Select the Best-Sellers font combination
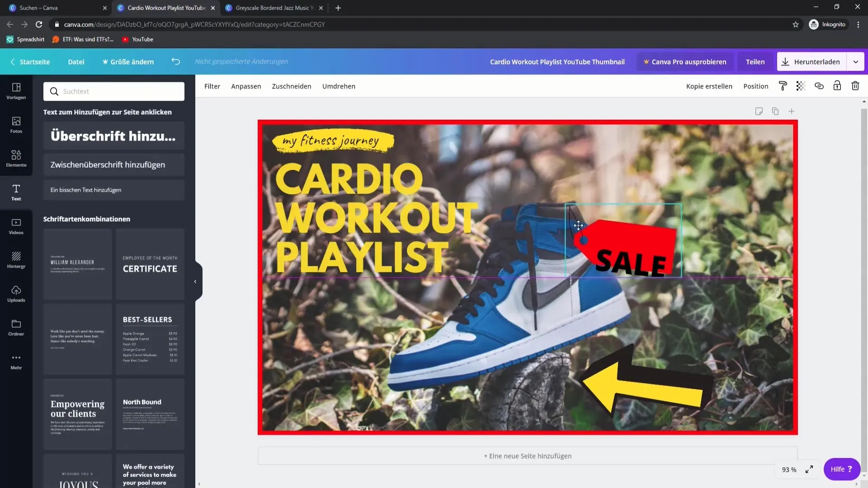The width and height of the screenshot is (868, 488). [150, 339]
